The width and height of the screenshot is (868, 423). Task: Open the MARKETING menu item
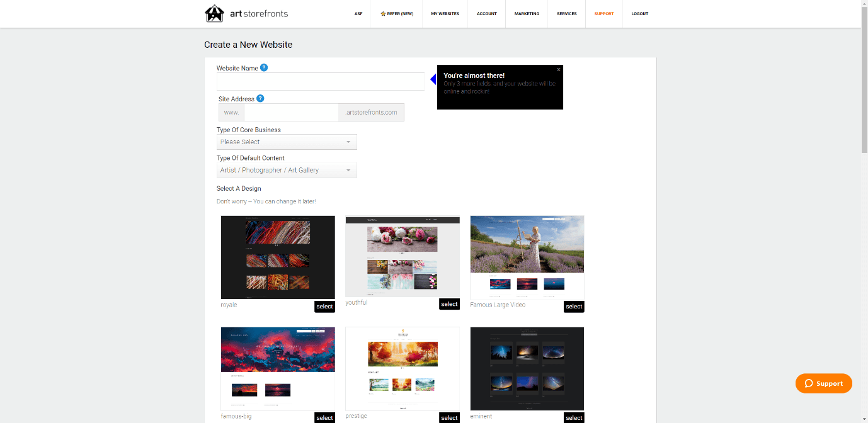527,13
